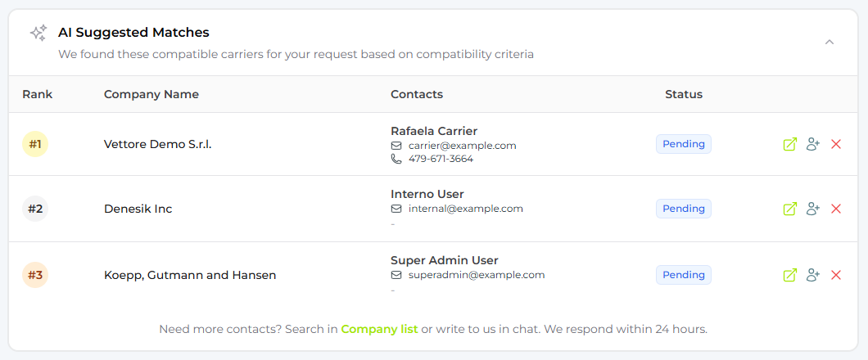Click the internal@example.com email
Image resolution: width=868 pixels, height=360 pixels.
[x=465, y=209]
